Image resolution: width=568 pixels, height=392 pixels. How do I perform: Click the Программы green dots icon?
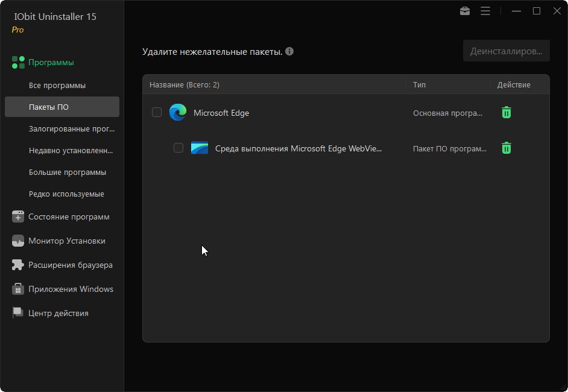tap(18, 62)
